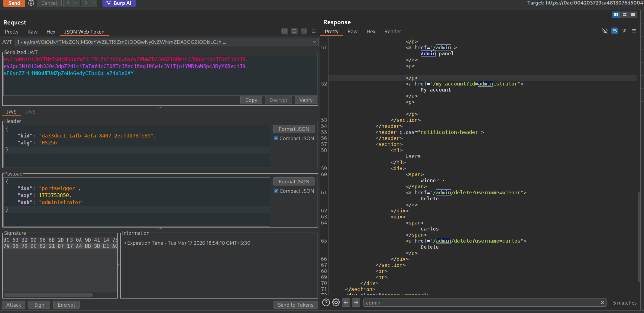Expand the JWT selection combo box
The image size is (644, 313).
314,42
